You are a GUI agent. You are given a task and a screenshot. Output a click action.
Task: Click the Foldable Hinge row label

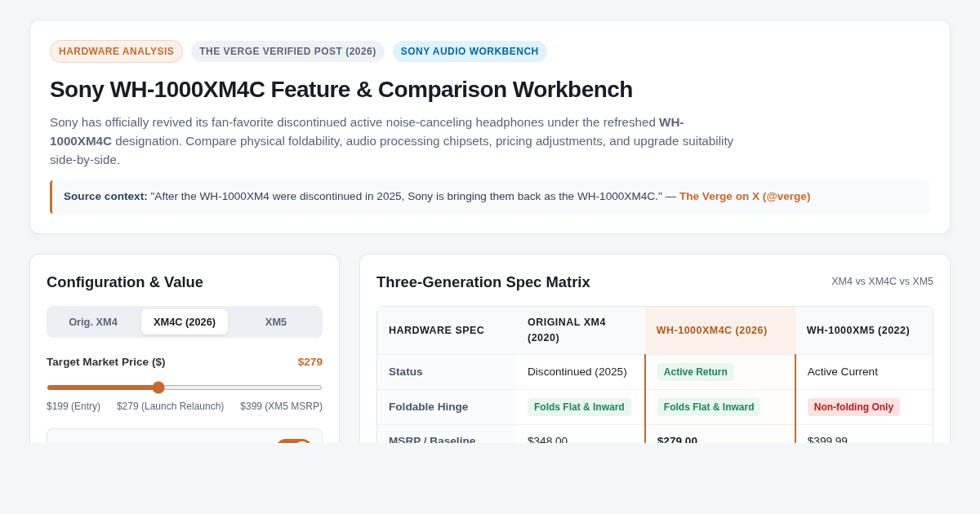pos(429,407)
